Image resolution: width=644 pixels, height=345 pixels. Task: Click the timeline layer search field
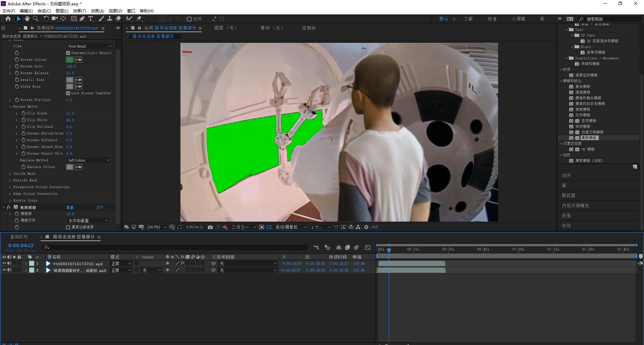tap(174, 247)
